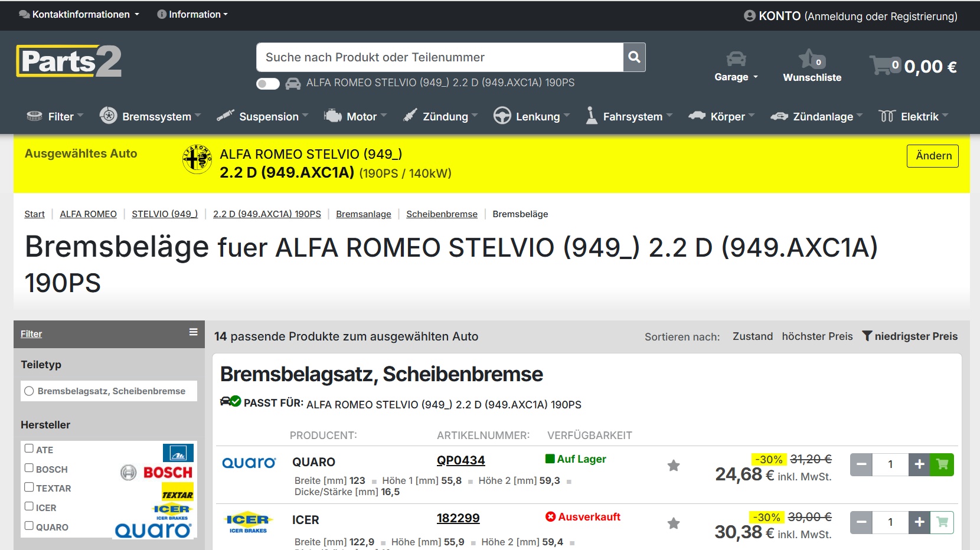Click quantity field for QUARO QP0434
This screenshot has height=550, width=980.
click(890, 464)
